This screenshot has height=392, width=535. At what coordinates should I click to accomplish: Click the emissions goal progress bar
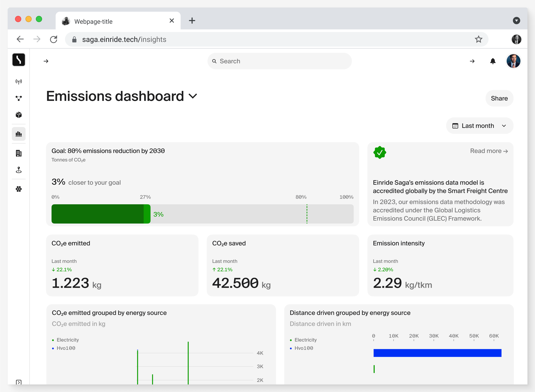(202, 214)
